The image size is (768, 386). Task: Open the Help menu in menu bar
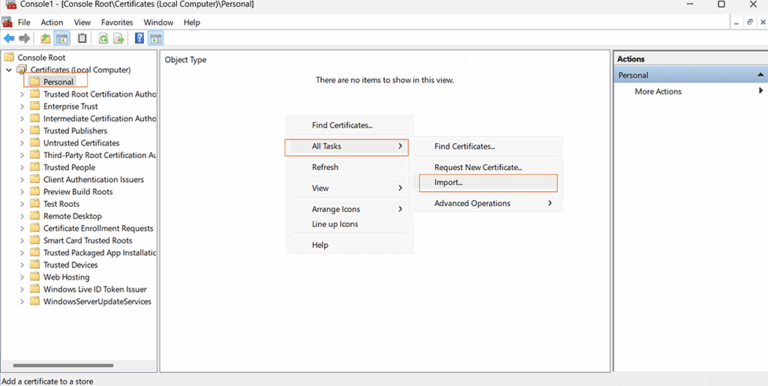coord(192,22)
